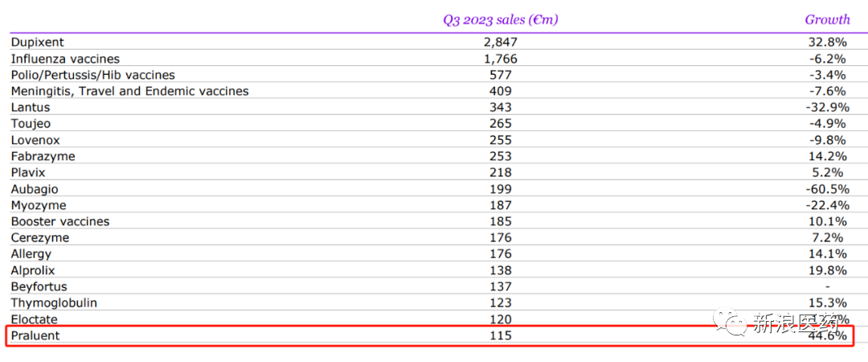Image resolution: width=868 pixels, height=362 pixels.
Task: Click the Booster vaccines row label
Action: click(60, 221)
